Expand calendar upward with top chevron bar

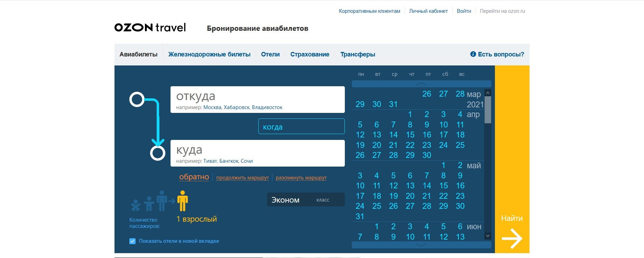(x=421, y=84)
